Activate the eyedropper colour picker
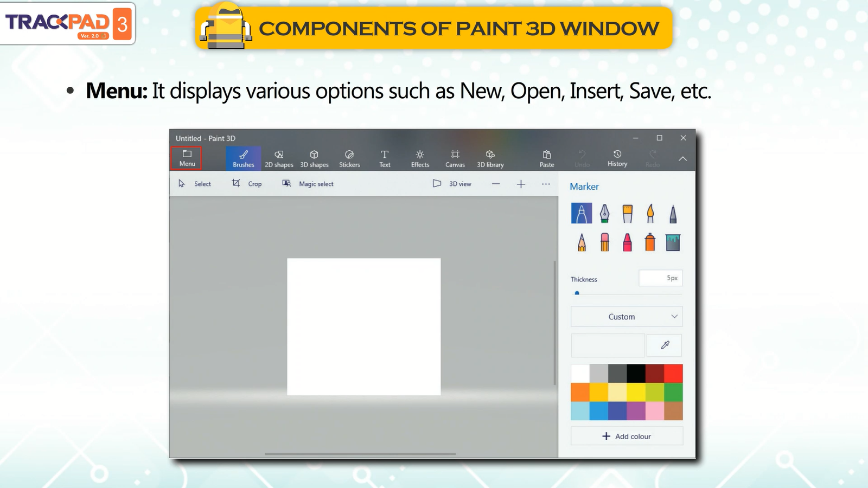This screenshot has height=488, width=868. pos(665,345)
